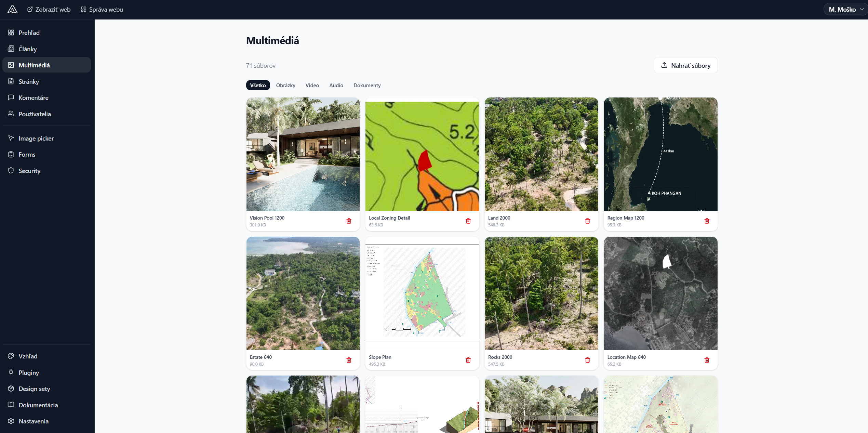Delete the Rocks 2000 image
Viewport: 868px width, 433px height.
coord(587,360)
